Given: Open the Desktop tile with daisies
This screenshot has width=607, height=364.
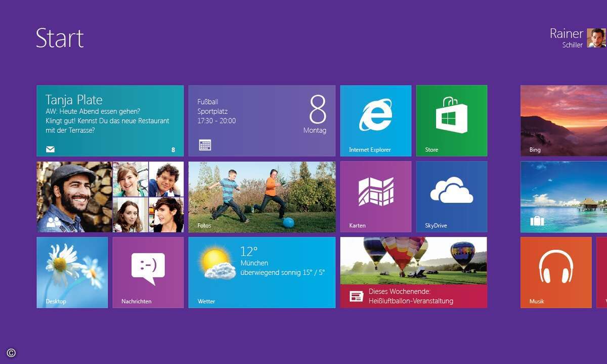Looking at the screenshot, I should tap(72, 272).
